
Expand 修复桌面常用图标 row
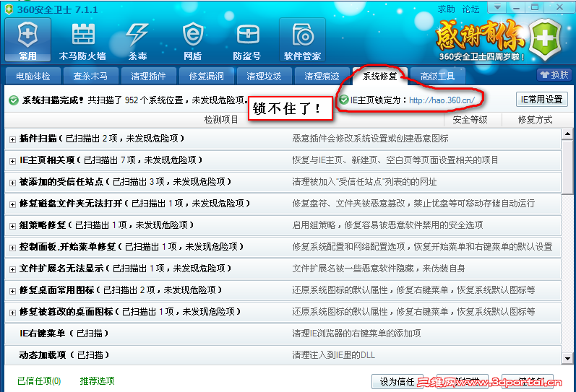click(12, 291)
